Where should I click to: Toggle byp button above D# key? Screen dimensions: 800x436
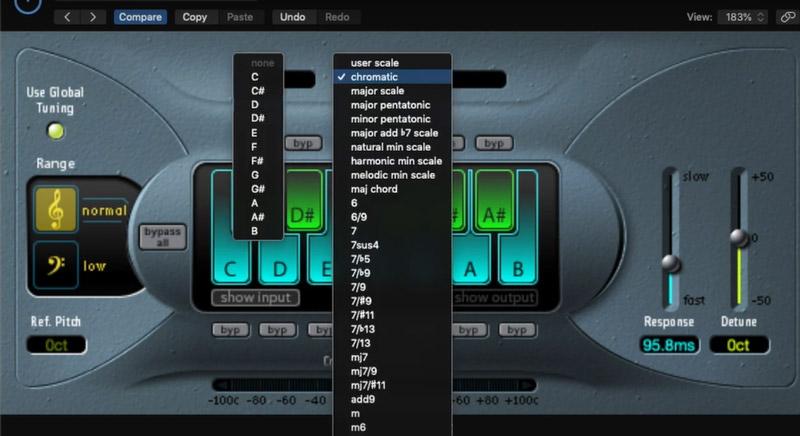(303, 143)
